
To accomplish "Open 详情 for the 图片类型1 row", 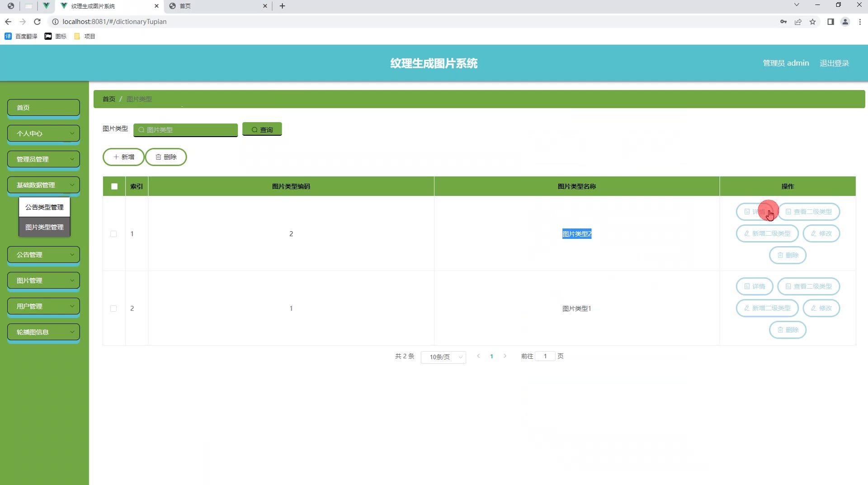I will pyautogui.click(x=755, y=286).
